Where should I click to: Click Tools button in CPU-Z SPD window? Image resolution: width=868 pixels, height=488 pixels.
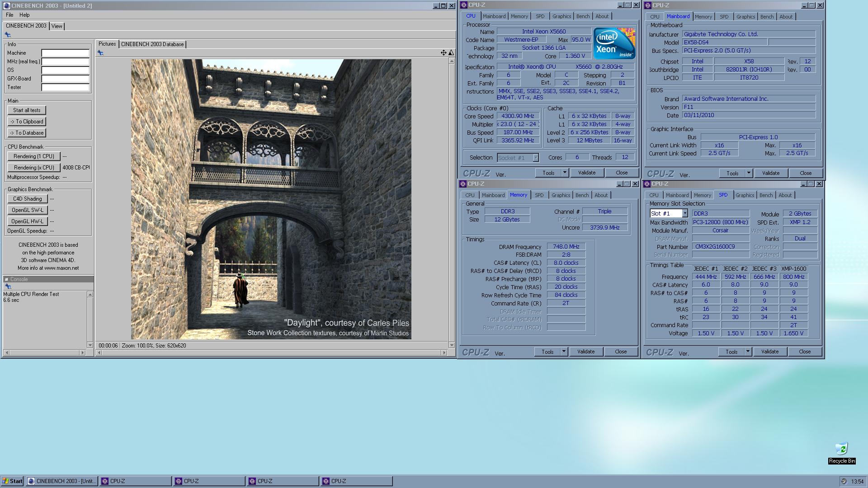731,352
